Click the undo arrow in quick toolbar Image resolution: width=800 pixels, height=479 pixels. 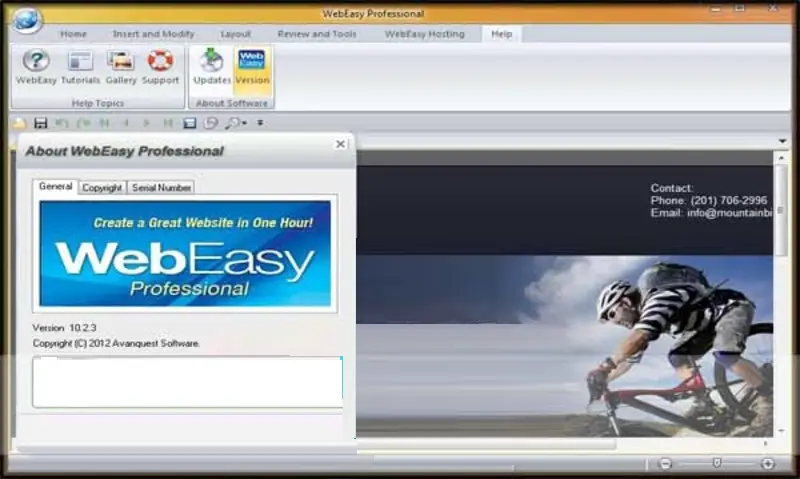click(62, 123)
